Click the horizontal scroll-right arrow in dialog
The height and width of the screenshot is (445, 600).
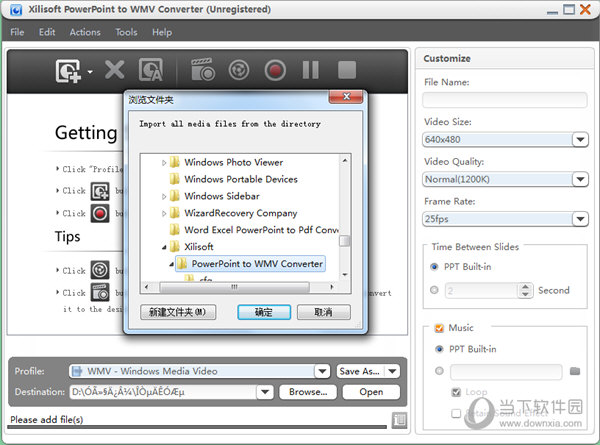tap(332, 287)
